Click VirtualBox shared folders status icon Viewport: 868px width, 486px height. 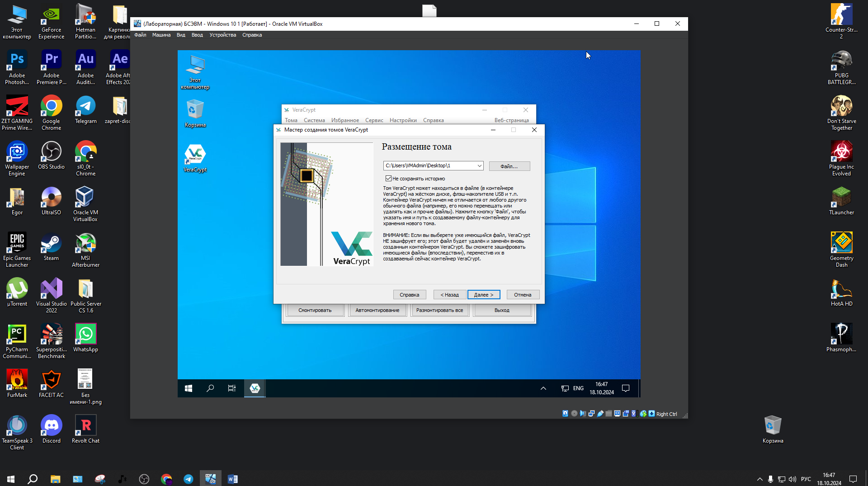point(609,414)
